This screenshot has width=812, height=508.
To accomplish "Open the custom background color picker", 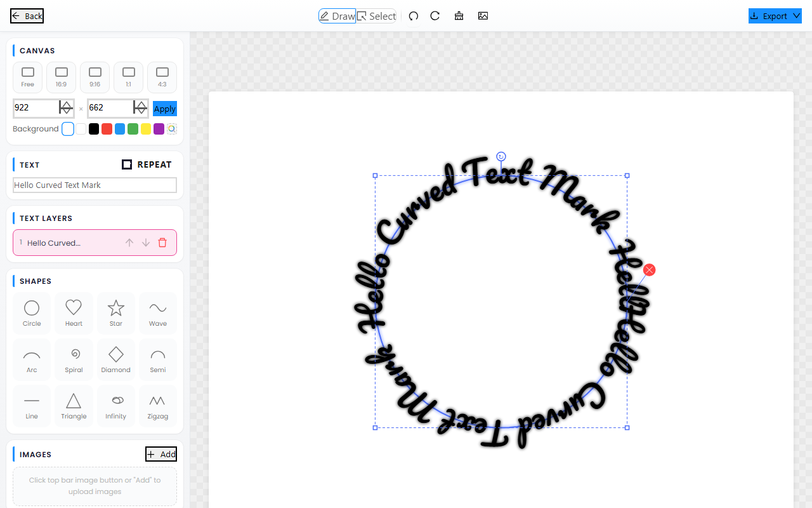I will click(172, 129).
